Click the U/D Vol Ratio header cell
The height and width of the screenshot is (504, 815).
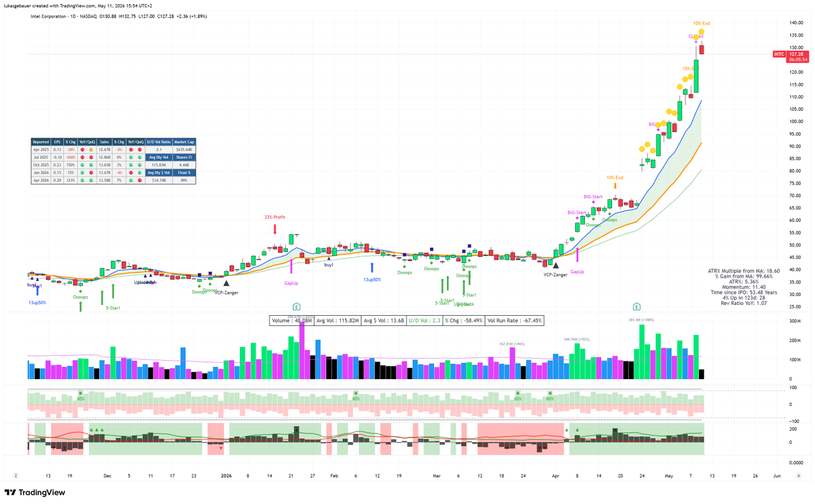[160, 142]
